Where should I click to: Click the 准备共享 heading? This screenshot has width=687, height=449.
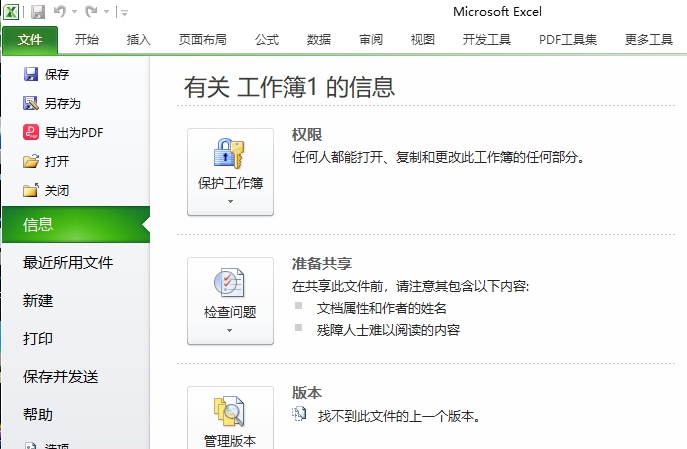[x=322, y=264]
